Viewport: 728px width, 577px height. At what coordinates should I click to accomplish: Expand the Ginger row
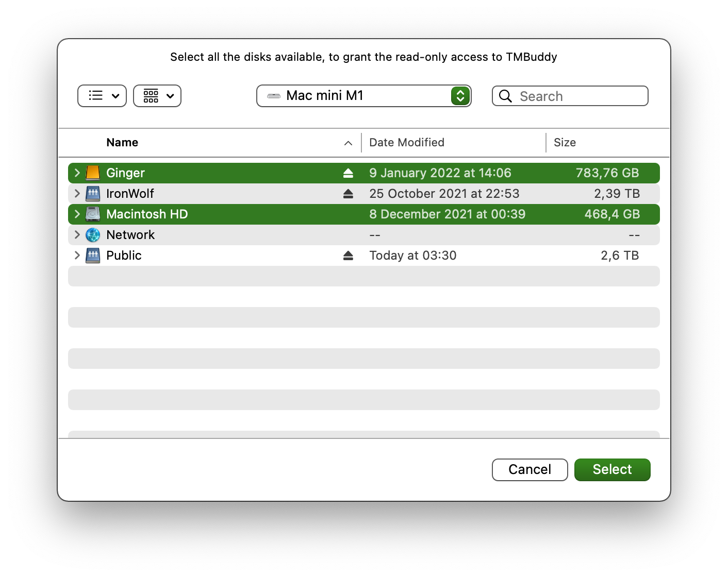click(77, 173)
